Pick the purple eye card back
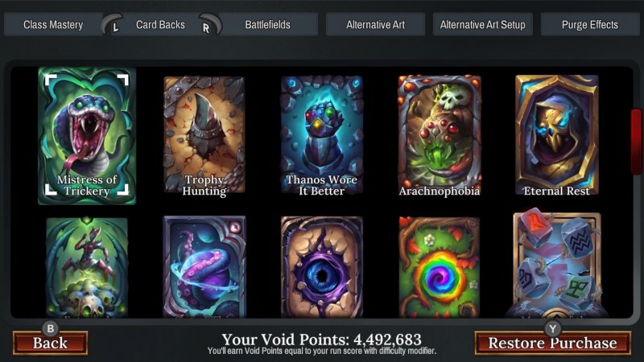 click(321, 267)
